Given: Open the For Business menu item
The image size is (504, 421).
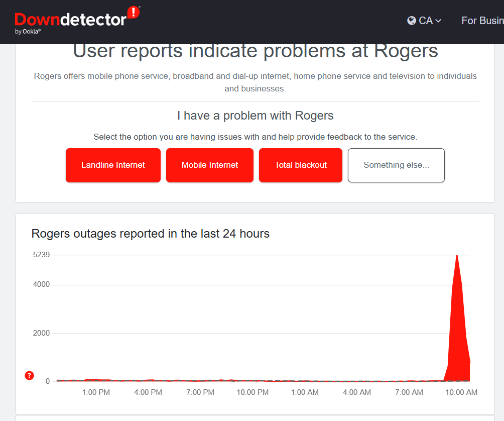Looking at the screenshot, I should (482, 21).
